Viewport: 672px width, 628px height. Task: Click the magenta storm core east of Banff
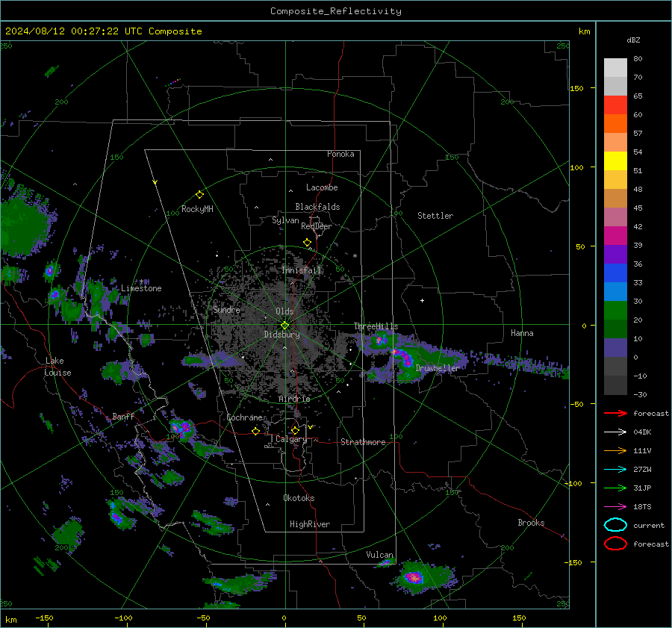click(181, 428)
